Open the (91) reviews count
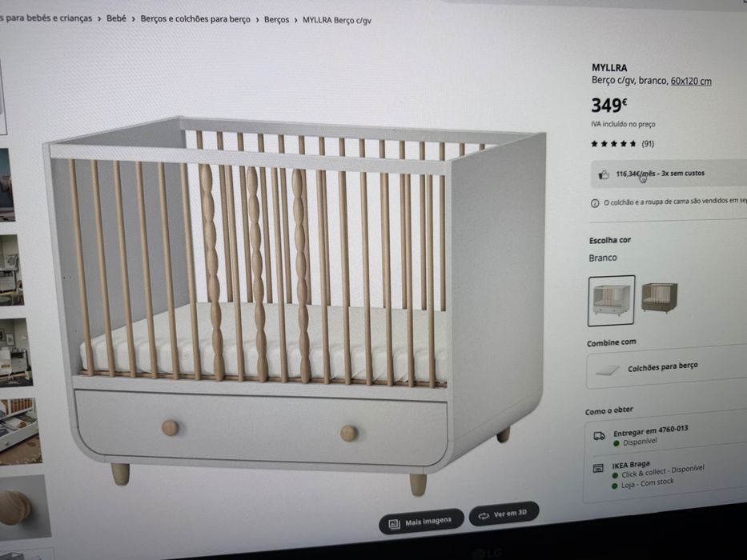Viewport: 747px width, 560px height. (648, 144)
